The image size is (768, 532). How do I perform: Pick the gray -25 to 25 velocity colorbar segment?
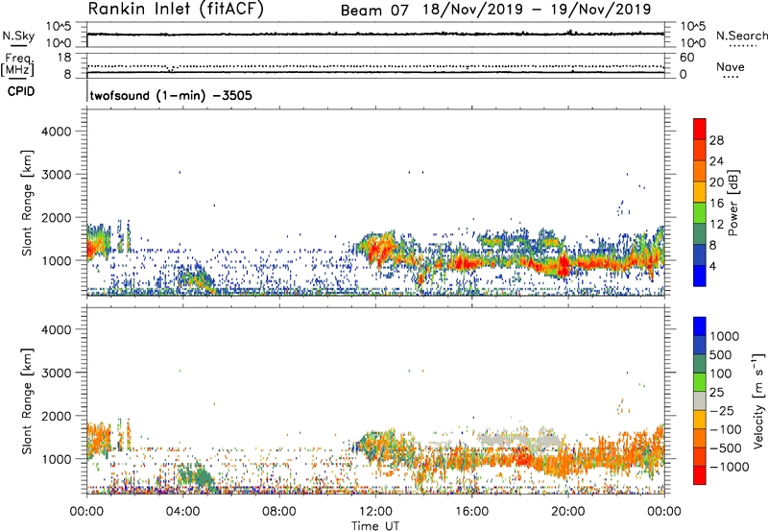click(x=700, y=401)
